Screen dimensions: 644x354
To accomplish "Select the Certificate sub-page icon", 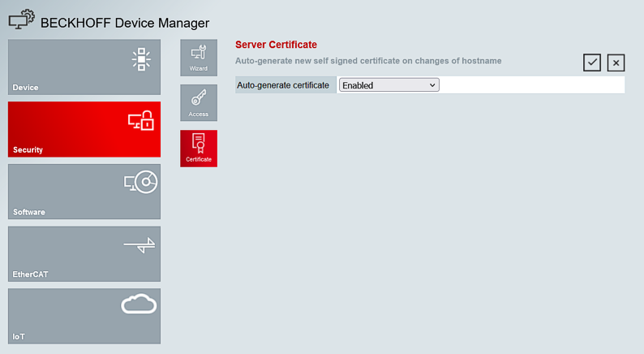I will [x=199, y=149].
